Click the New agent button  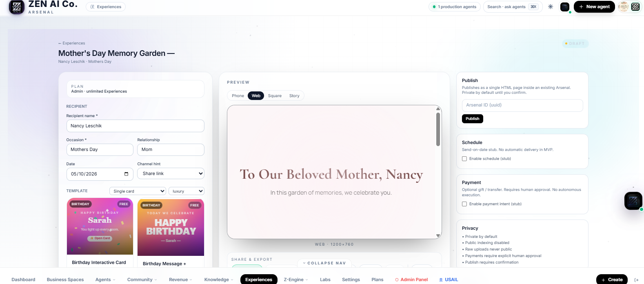click(x=594, y=7)
